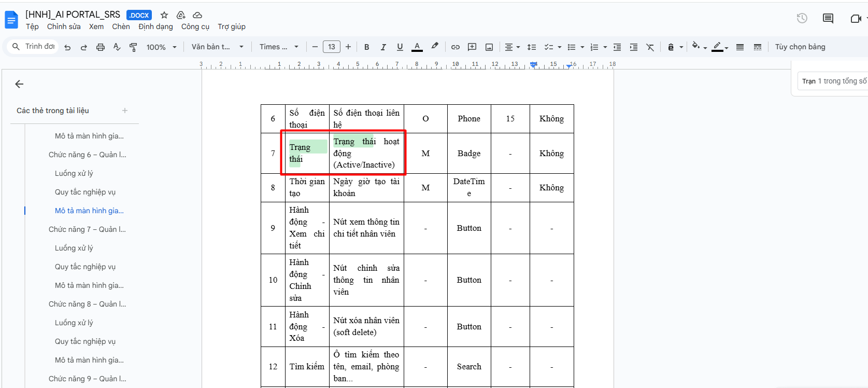The width and height of the screenshot is (868, 388).
Task: Toggle underline formatting
Action: 400,47
